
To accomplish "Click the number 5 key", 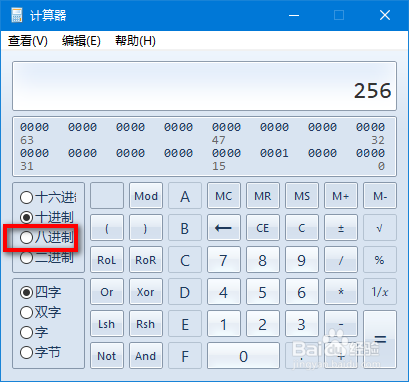I will click(263, 292).
